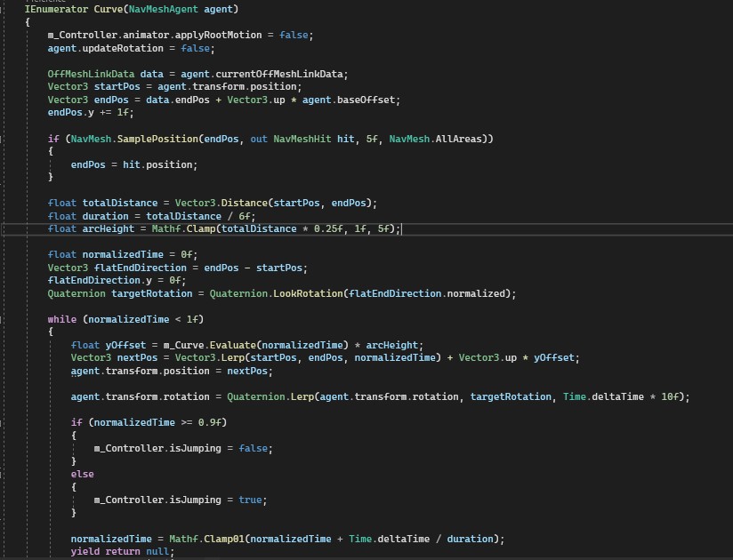Click Mathf.Clamp in the arcHeight line
This screenshot has width=733, height=560.
pyautogui.click(x=184, y=228)
